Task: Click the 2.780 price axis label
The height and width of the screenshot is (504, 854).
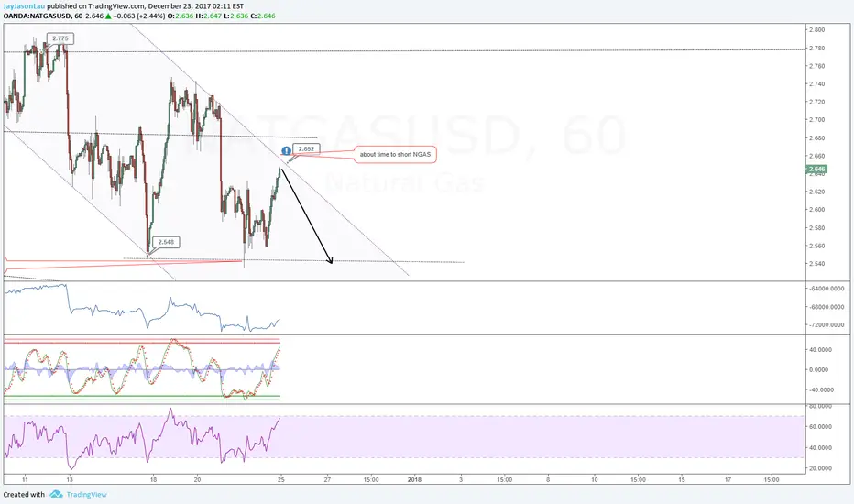Action: point(817,48)
